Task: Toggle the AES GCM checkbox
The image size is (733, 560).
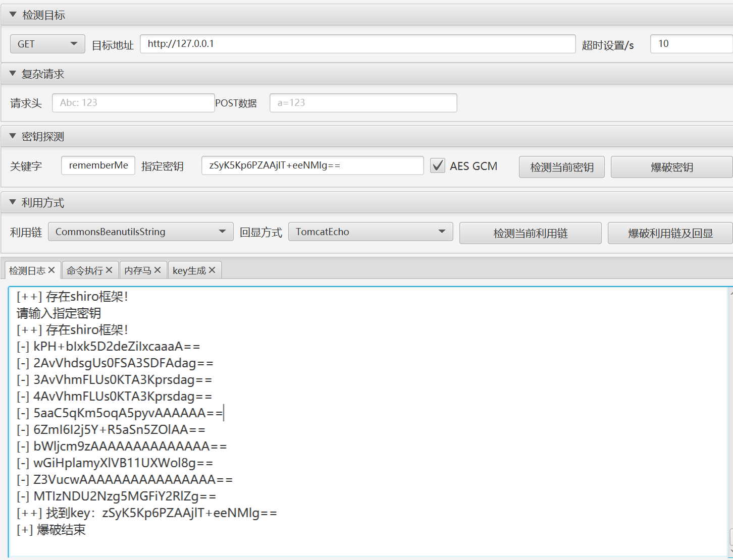Action: [x=438, y=165]
